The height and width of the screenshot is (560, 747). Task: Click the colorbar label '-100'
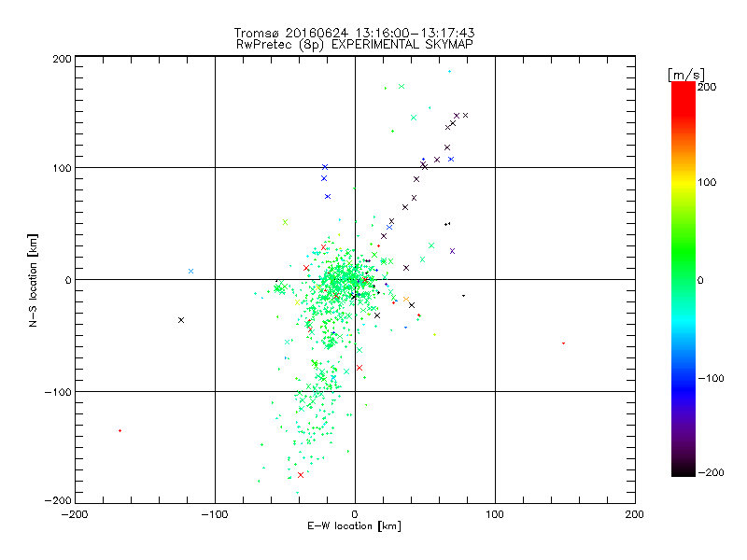pyautogui.click(x=711, y=379)
